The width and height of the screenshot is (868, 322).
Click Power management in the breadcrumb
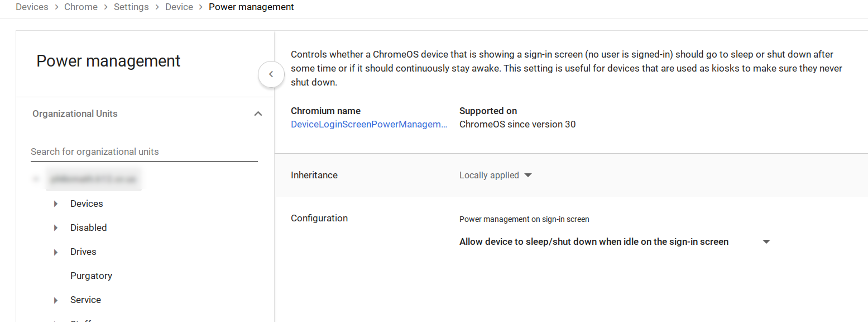(251, 7)
